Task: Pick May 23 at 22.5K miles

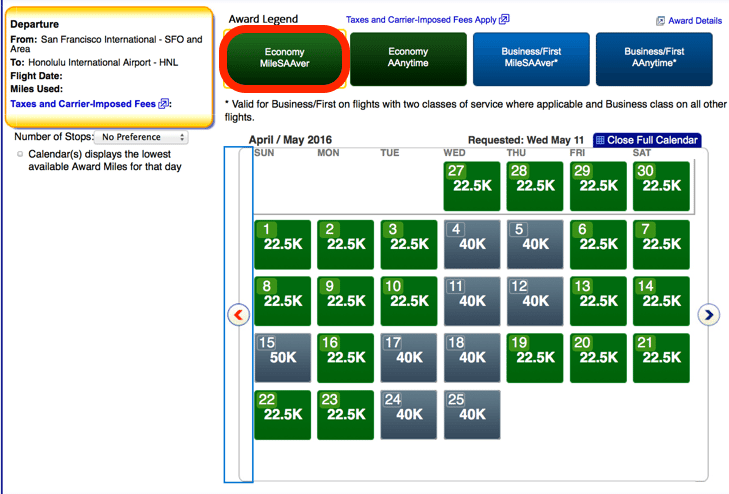Action: coord(345,415)
